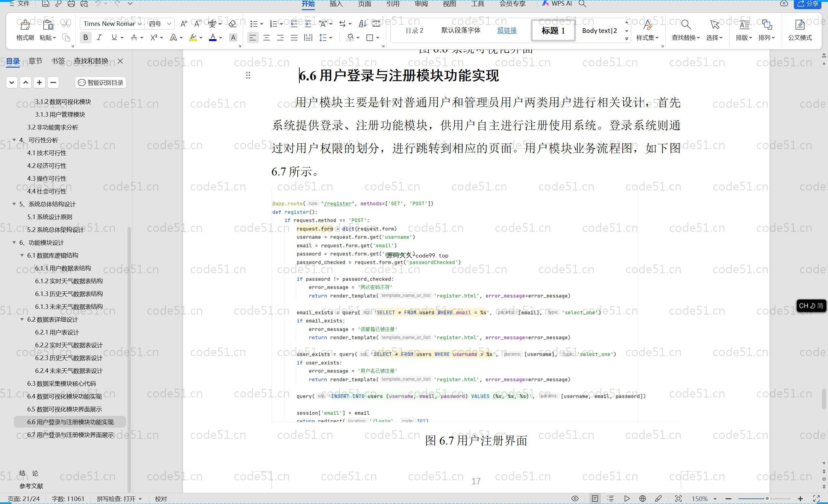
Task: Click the Justify alignment icon
Action: click(294, 38)
